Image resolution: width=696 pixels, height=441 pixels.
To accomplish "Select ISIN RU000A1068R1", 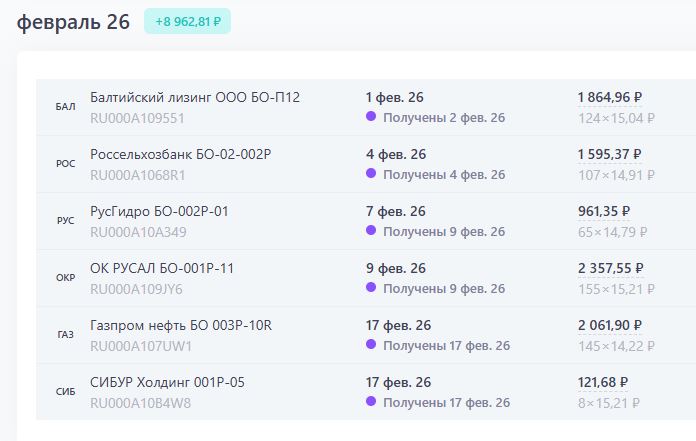I will point(138,175).
